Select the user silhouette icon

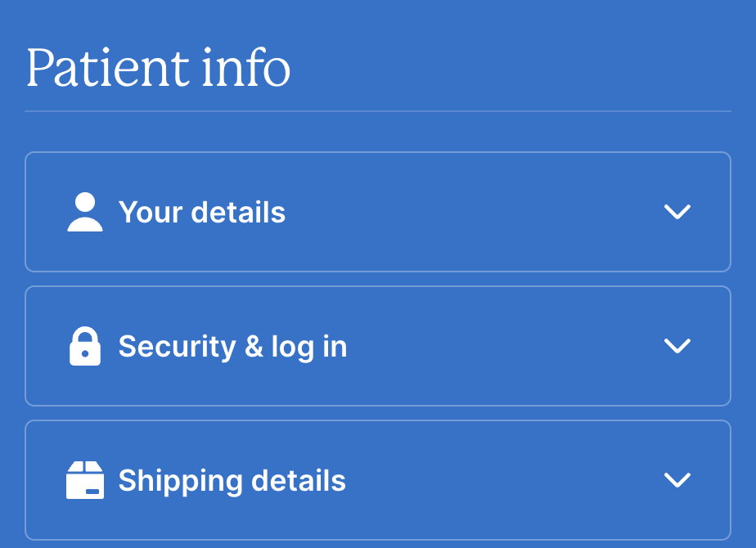[85, 213]
